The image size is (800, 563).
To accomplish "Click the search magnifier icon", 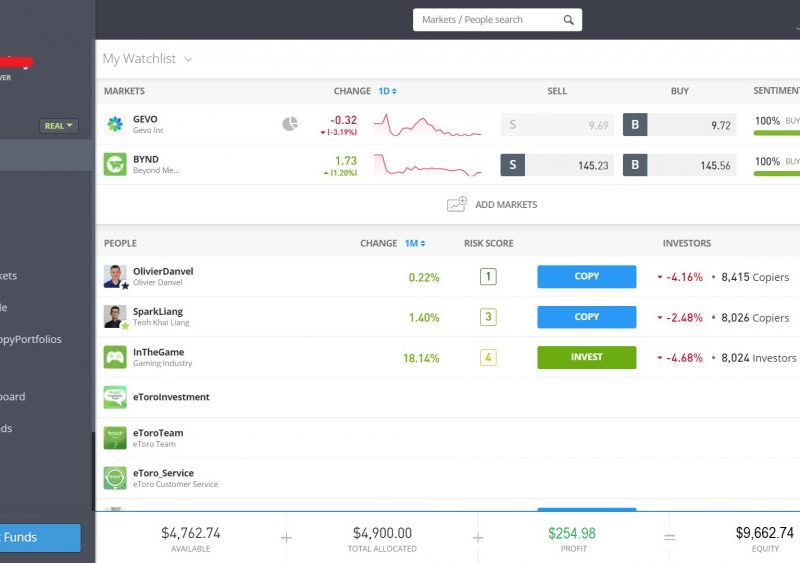I will click(x=568, y=20).
